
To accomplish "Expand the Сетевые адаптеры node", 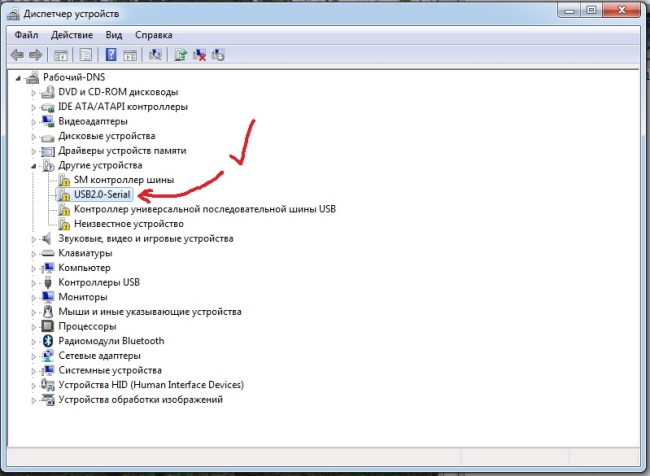I will pyautogui.click(x=34, y=355).
